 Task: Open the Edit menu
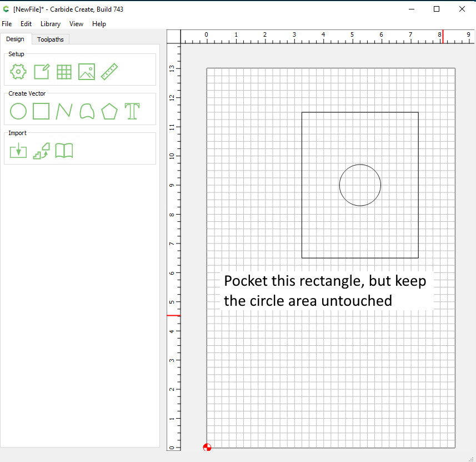26,24
